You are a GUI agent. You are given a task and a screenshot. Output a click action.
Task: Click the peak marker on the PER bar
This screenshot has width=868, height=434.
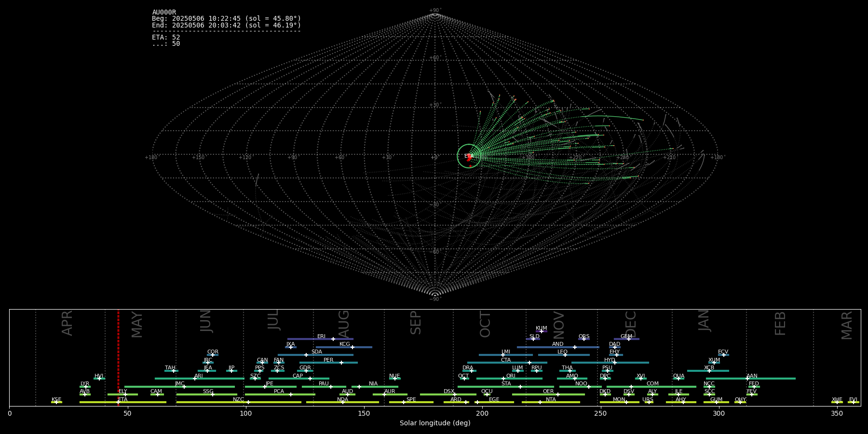click(x=341, y=363)
